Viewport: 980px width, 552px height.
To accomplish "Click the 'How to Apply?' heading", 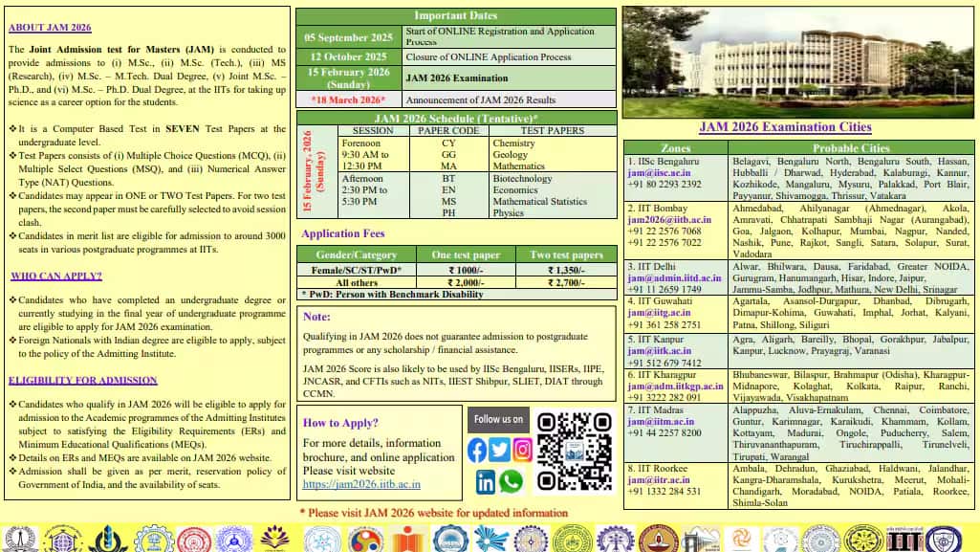I will (x=340, y=423).
